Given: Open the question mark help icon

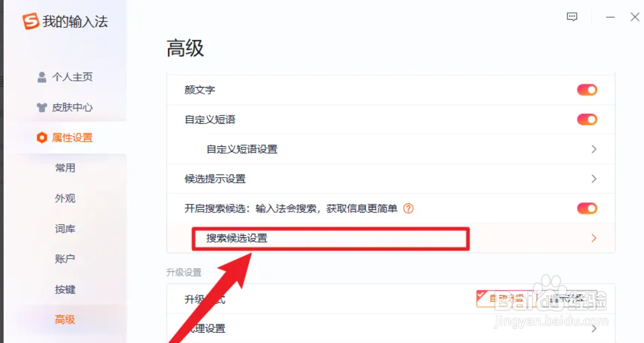Looking at the screenshot, I should (408, 209).
